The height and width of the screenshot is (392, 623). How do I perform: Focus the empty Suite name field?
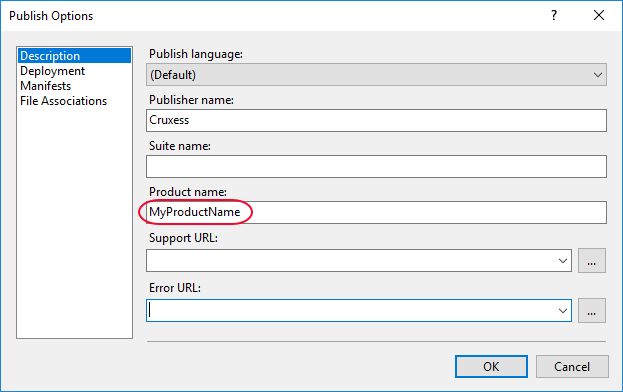[x=376, y=166]
